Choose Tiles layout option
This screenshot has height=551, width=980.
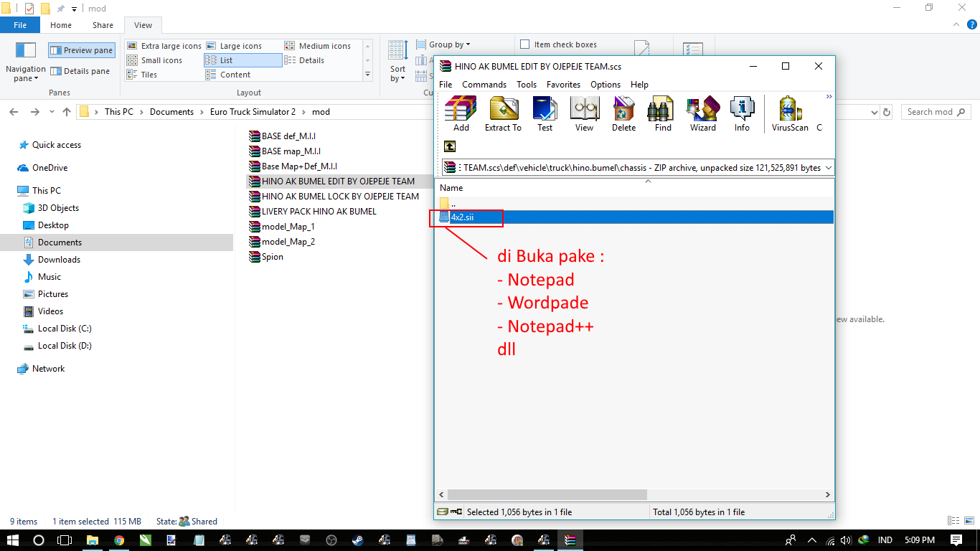[x=142, y=75]
